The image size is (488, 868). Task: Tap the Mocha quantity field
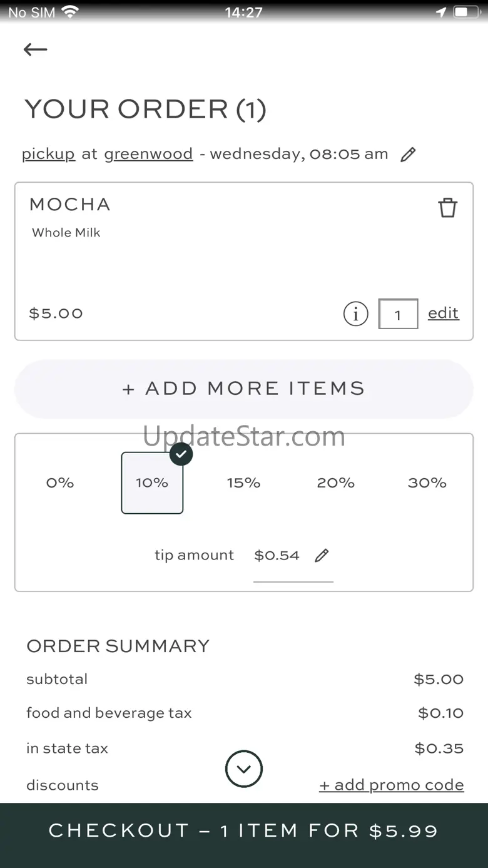tap(398, 314)
